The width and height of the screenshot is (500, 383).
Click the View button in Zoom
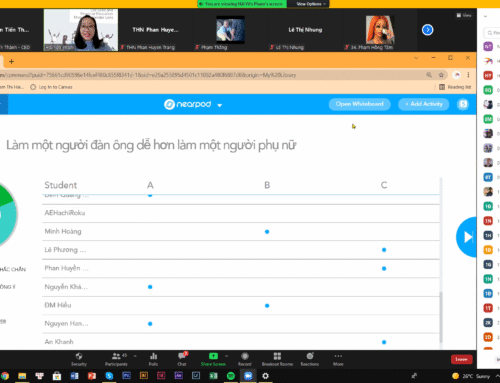464,15
